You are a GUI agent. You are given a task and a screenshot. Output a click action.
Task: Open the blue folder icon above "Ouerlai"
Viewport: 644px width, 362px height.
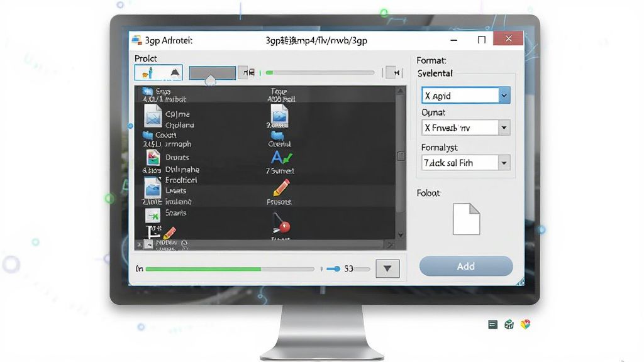coord(277,136)
